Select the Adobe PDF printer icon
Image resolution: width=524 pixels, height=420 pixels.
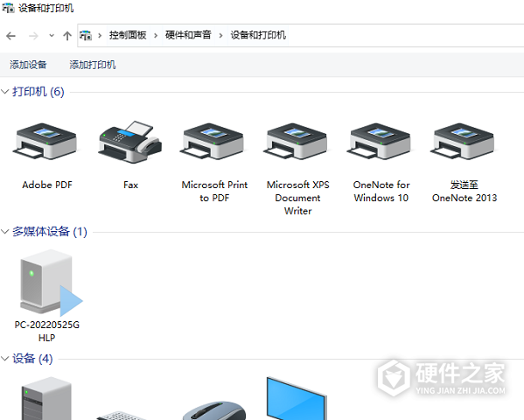45,142
